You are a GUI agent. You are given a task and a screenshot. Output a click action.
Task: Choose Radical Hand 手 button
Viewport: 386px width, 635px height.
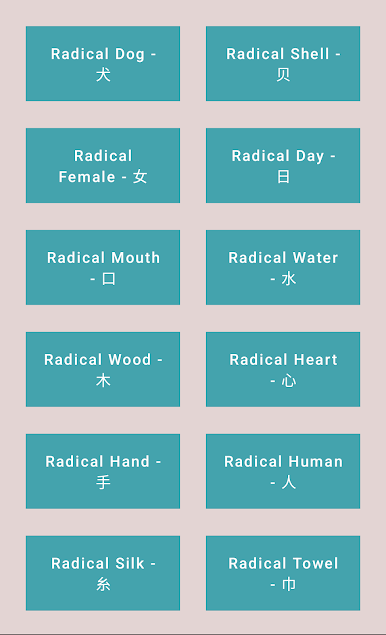(103, 471)
